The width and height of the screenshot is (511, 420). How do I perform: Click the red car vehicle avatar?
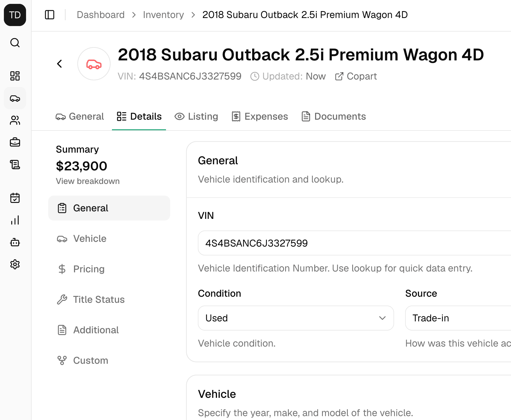click(94, 64)
